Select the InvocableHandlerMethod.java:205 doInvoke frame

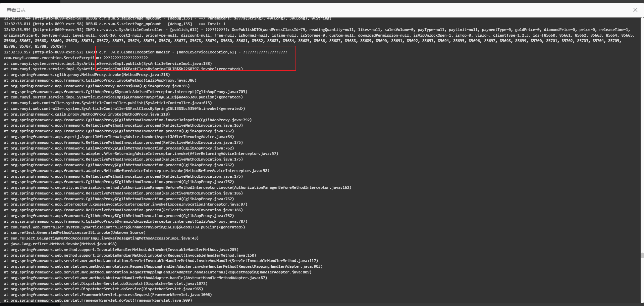point(121,250)
